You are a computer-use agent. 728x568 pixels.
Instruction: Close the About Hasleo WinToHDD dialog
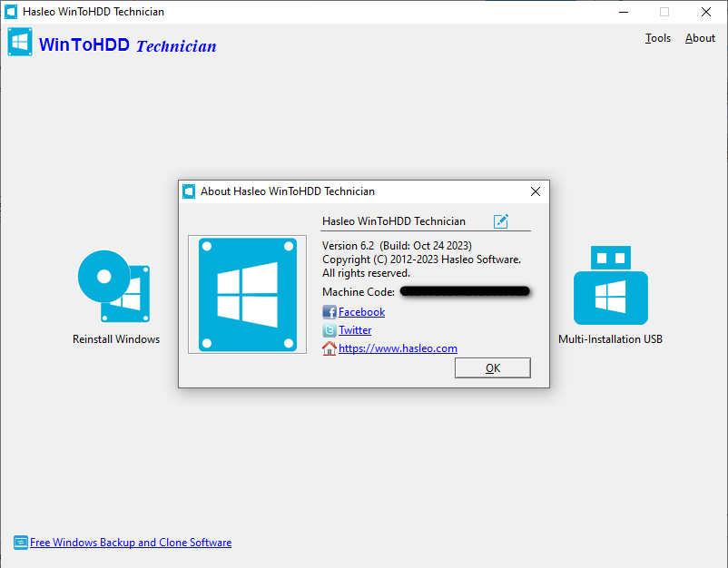(x=536, y=191)
